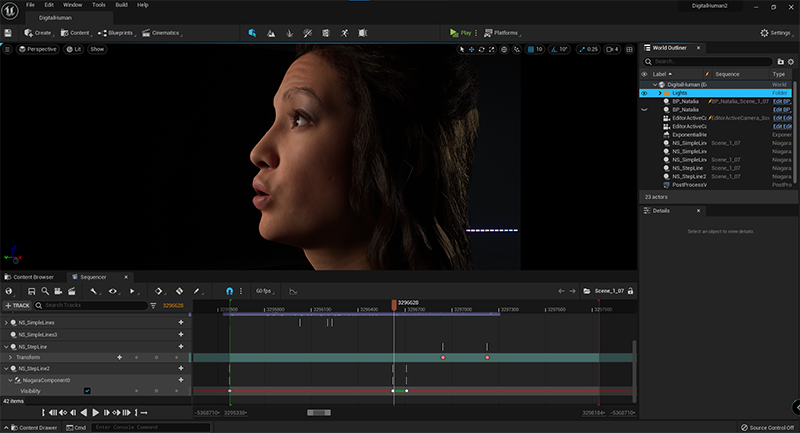Select the Foliage mode icon
Viewport: 800px width, 433px height.
click(x=288, y=33)
